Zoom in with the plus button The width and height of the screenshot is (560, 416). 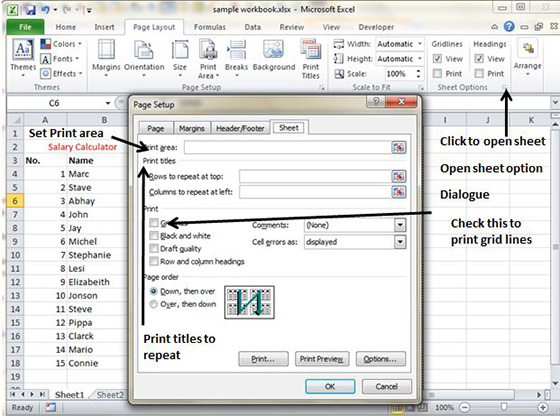[543, 407]
